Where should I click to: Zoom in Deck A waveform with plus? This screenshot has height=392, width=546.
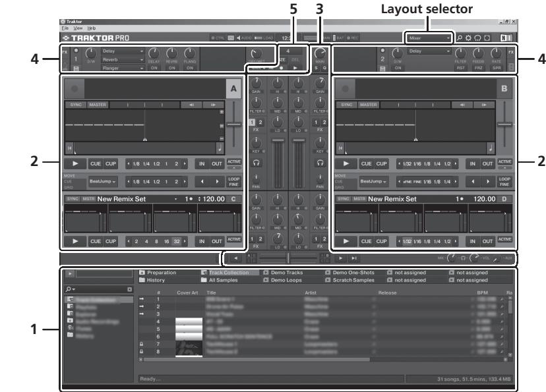pos(222,112)
